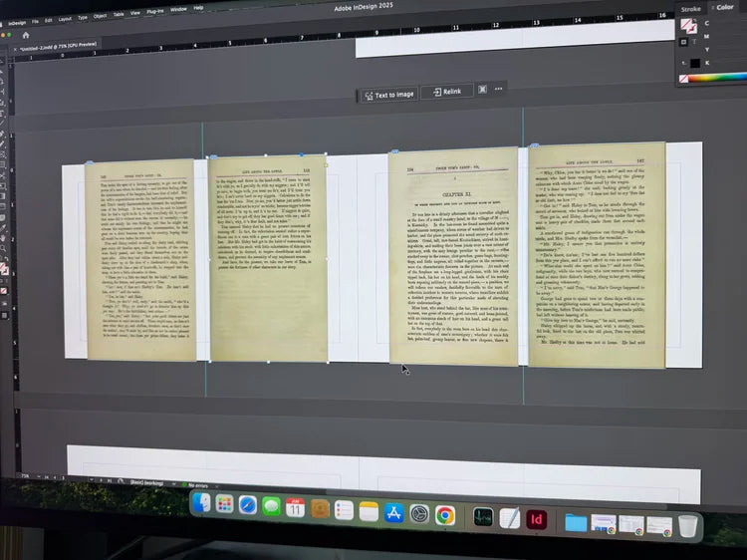Open the Help menu
This screenshot has height=560, width=747.
click(198, 8)
